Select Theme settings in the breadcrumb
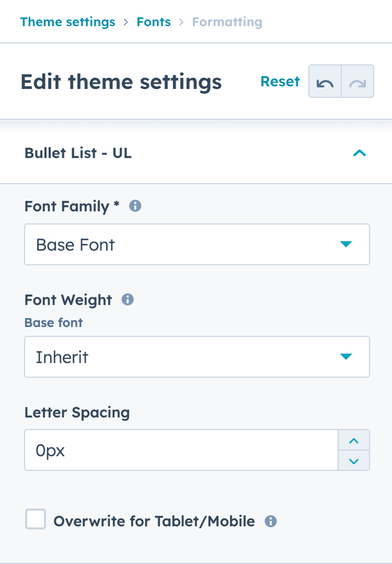 [x=68, y=22]
